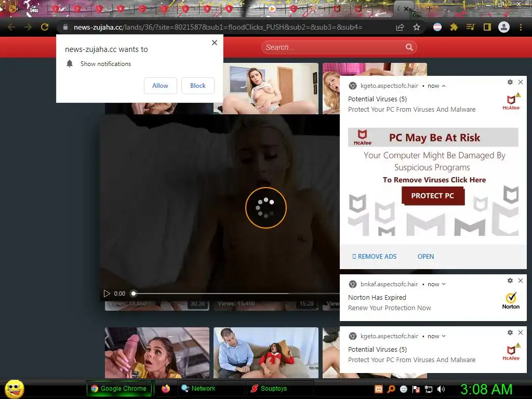The width and height of the screenshot is (532, 399).
Task: Click the white round tray icon
Action: 403,389
